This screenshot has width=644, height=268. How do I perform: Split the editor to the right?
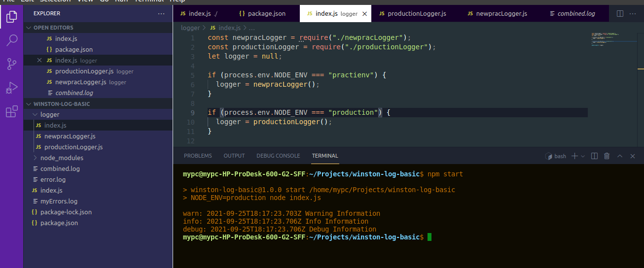point(620,14)
